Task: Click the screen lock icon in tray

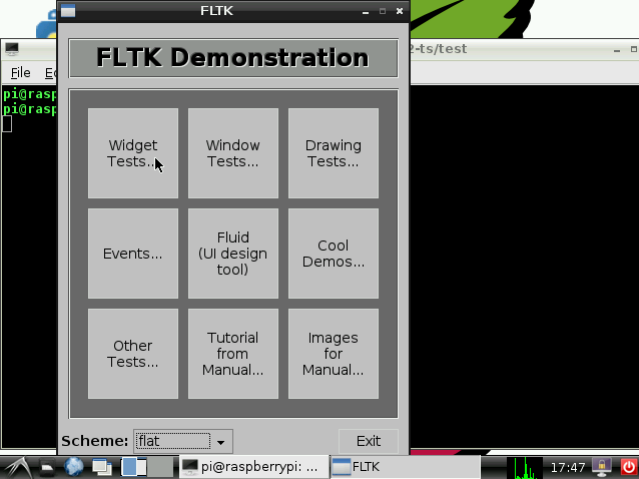Action: [x=602, y=467]
